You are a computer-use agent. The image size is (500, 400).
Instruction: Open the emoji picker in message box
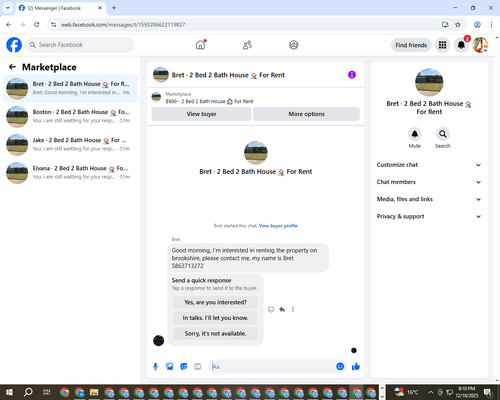pyautogui.click(x=340, y=367)
